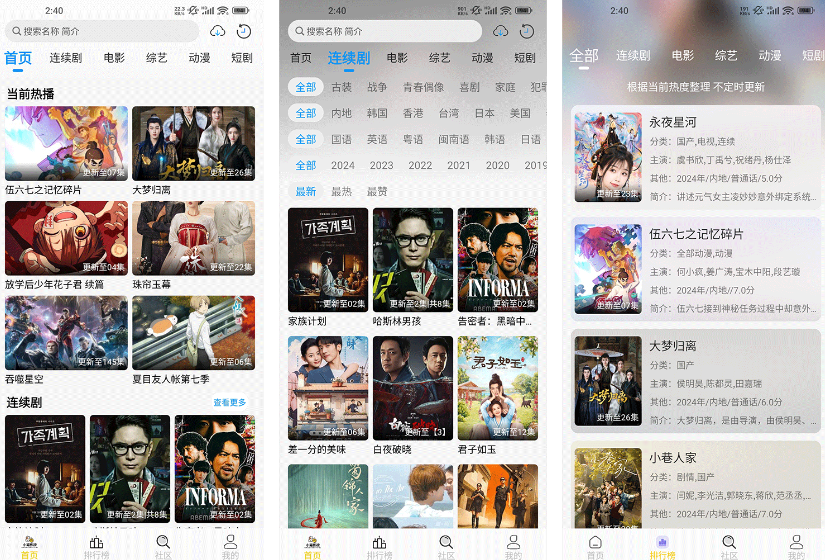Filter by 古装 genre
The width and height of the screenshot is (825, 560).
tap(341, 87)
